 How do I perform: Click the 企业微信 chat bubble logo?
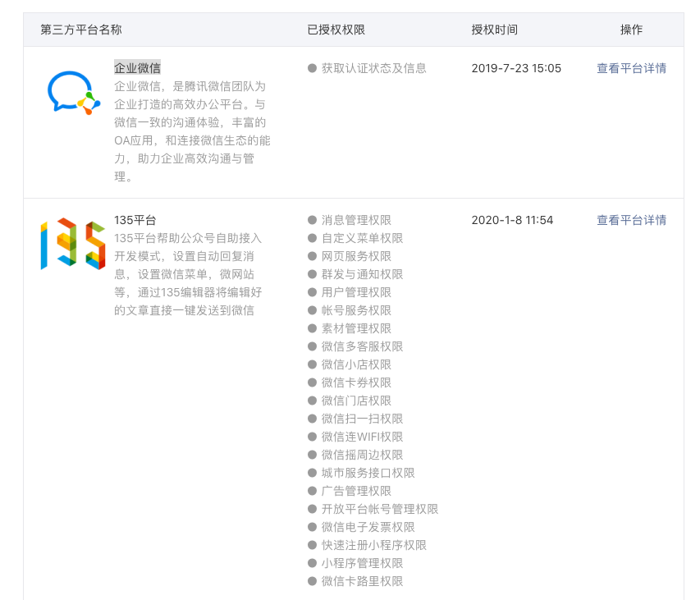(x=74, y=93)
